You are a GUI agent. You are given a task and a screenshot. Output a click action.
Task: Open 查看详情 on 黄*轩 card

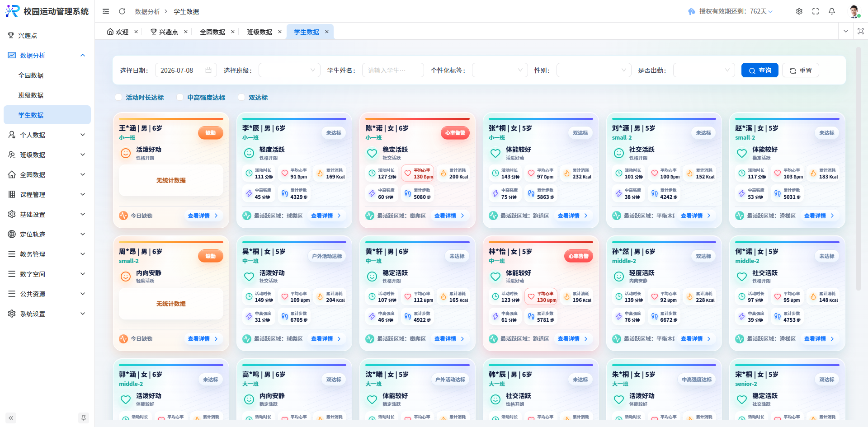pos(449,338)
